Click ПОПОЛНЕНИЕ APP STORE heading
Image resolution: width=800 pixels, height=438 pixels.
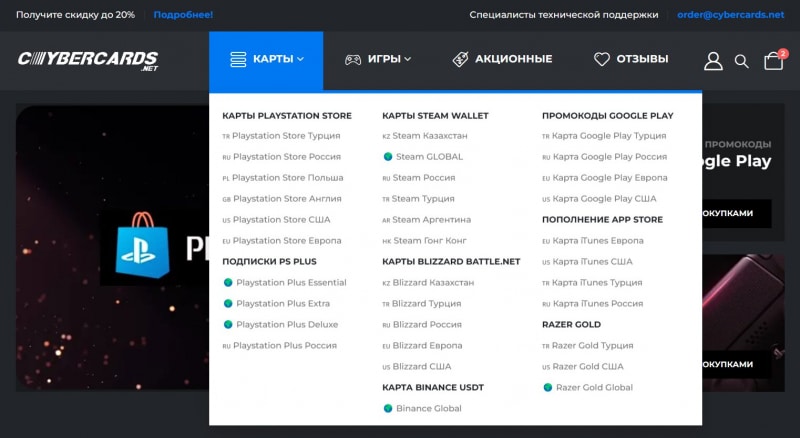(x=603, y=220)
